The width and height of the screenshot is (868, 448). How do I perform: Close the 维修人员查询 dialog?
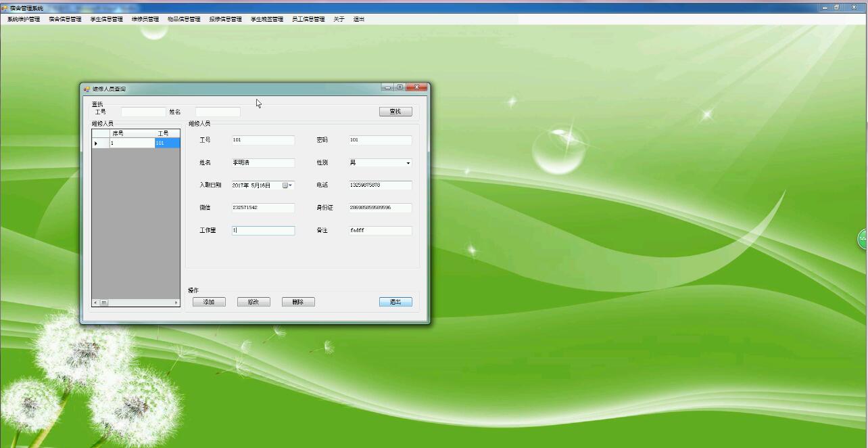417,87
